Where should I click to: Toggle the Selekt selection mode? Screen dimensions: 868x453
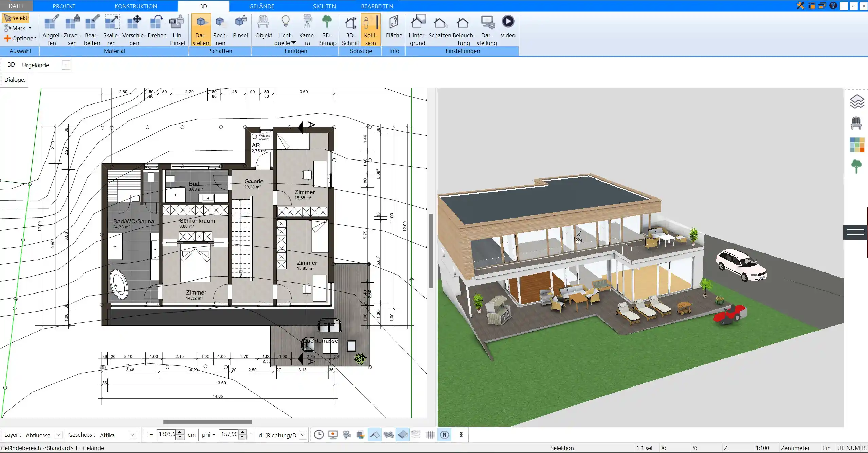[16, 18]
